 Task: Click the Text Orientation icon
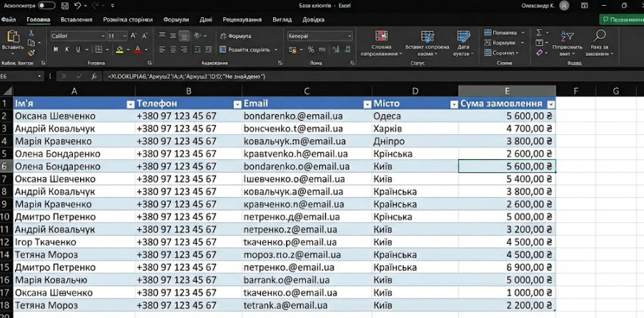197,36
